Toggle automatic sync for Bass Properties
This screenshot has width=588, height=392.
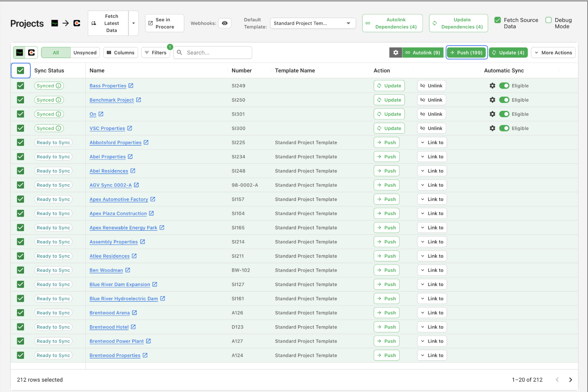pyautogui.click(x=504, y=86)
